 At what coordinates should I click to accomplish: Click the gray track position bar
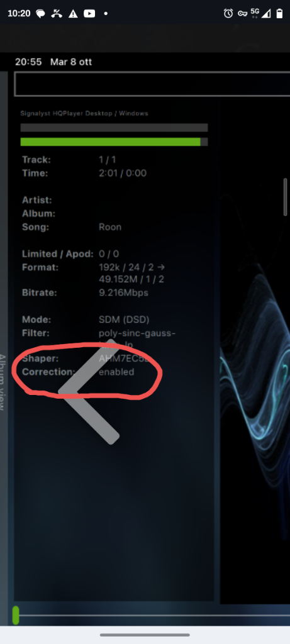pos(114,128)
